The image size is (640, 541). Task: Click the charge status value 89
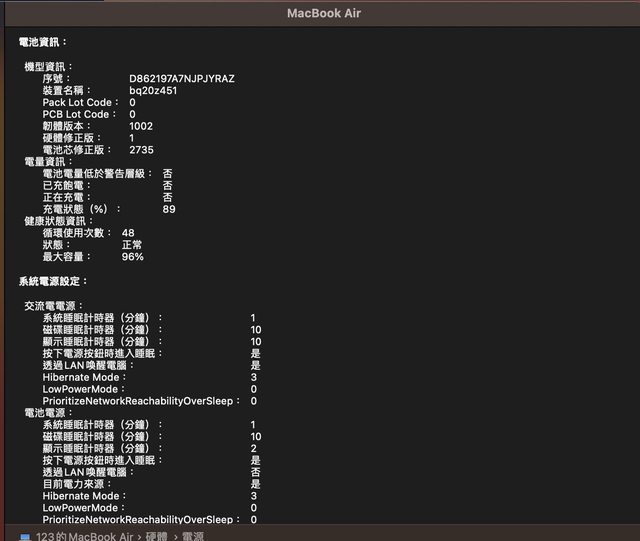169,209
